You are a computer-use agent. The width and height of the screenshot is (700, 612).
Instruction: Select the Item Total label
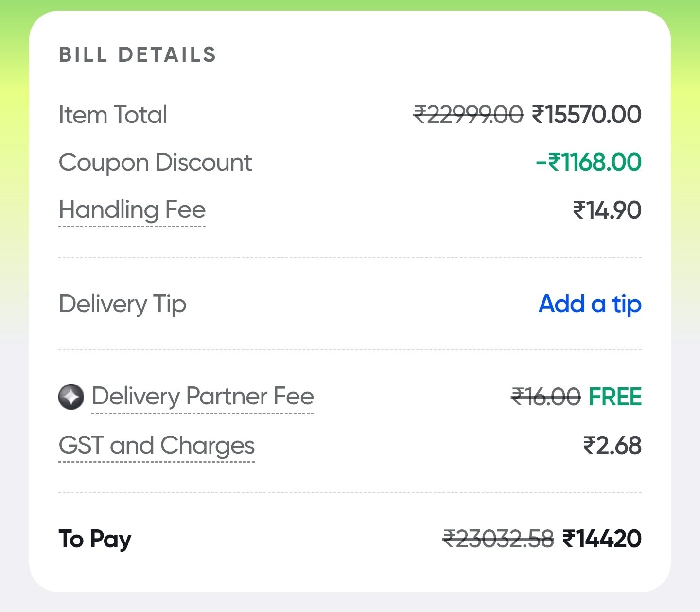[x=113, y=115]
